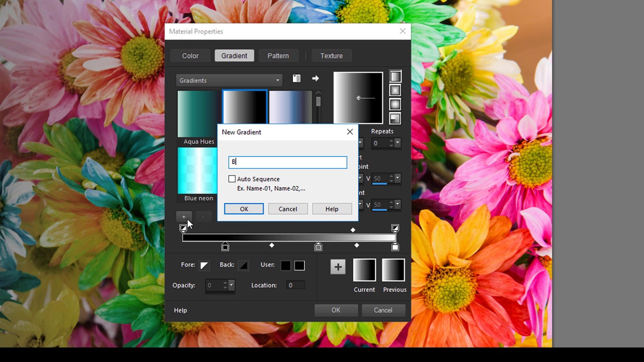Select the black color stop marker
644x362 pixels.
tap(225, 246)
